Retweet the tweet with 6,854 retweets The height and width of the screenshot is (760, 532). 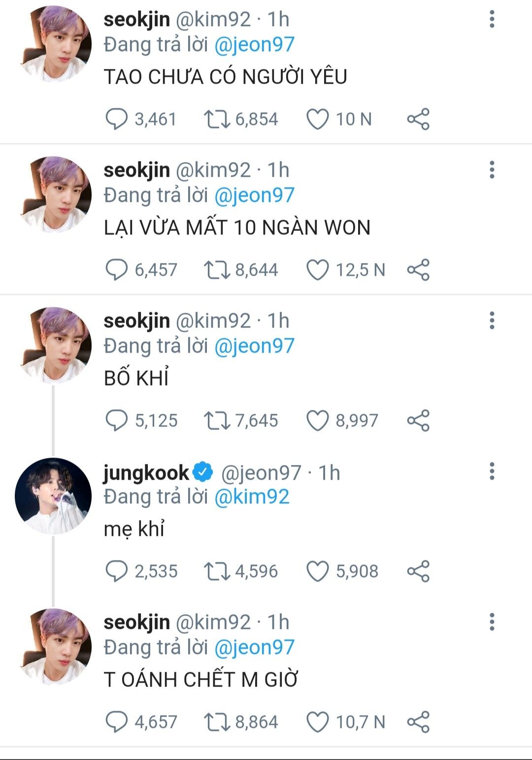coord(216,119)
